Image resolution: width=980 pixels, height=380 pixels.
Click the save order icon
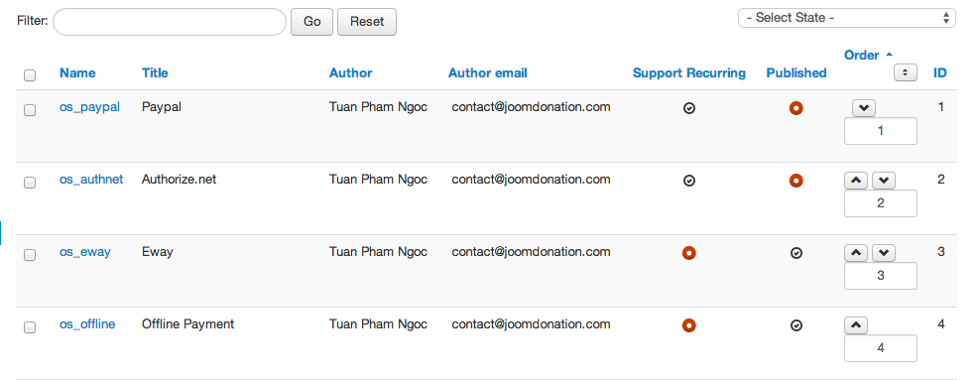[x=905, y=72]
